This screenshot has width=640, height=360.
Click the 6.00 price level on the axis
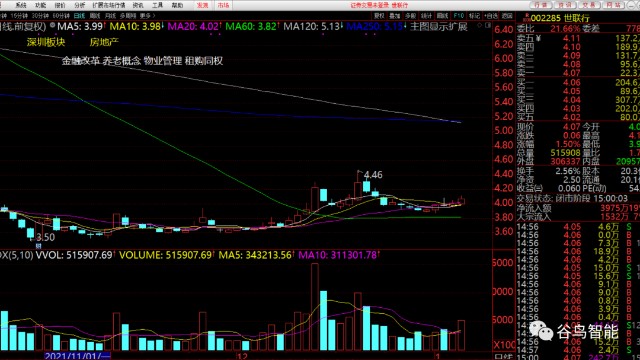[503, 58]
